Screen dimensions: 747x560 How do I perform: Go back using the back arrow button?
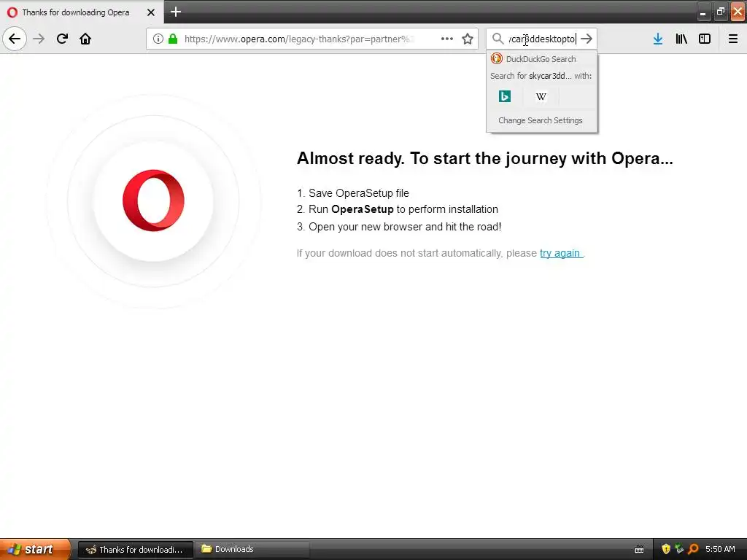tap(15, 39)
